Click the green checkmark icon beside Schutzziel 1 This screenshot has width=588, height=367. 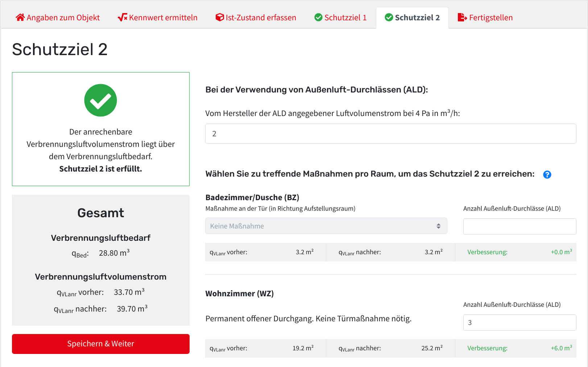tap(318, 17)
